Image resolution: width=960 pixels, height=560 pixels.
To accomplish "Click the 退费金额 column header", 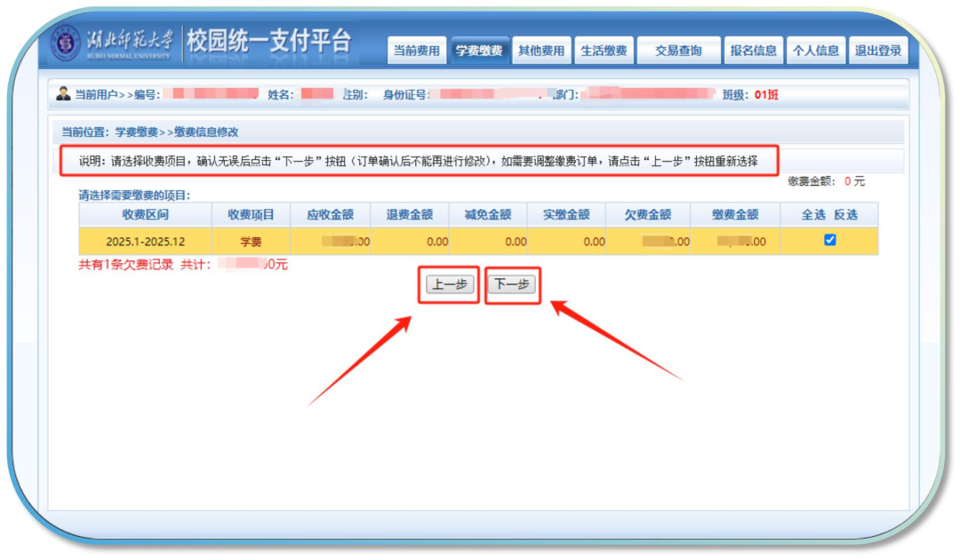I will point(410,215).
